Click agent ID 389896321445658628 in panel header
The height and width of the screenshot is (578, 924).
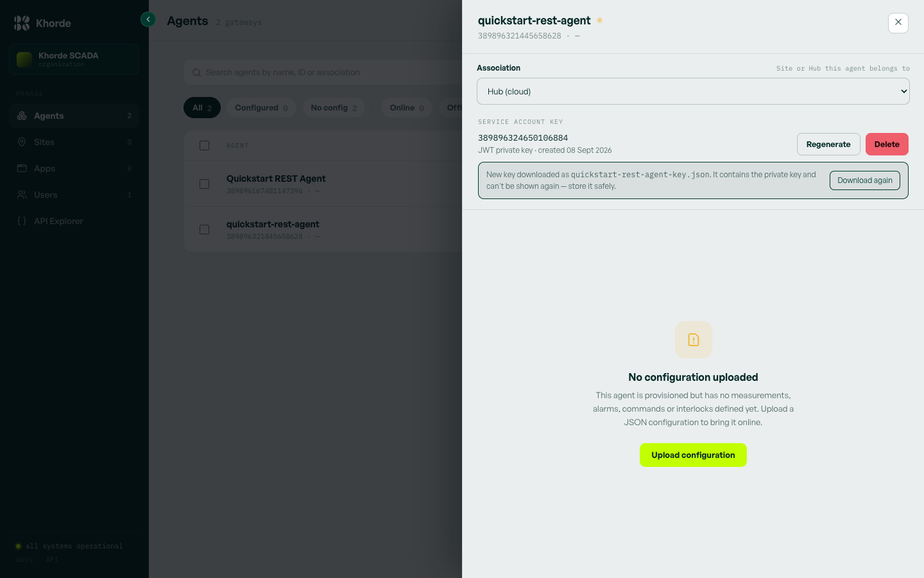coord(520,36)
